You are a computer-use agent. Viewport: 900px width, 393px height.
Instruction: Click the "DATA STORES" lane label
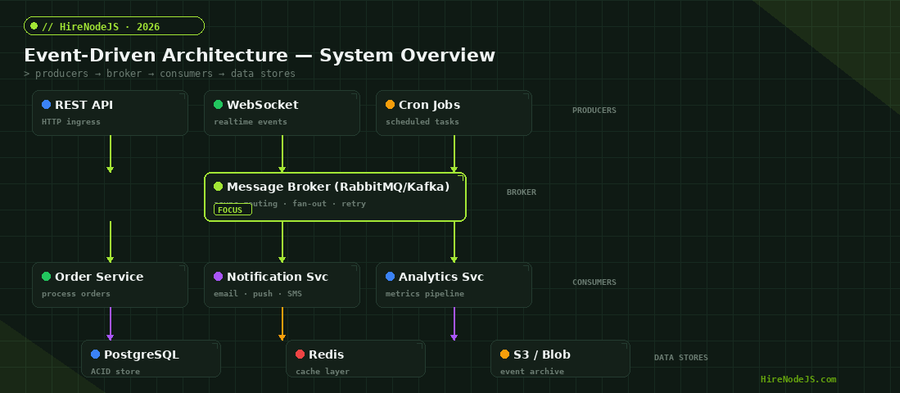click(x=681, y=357)
